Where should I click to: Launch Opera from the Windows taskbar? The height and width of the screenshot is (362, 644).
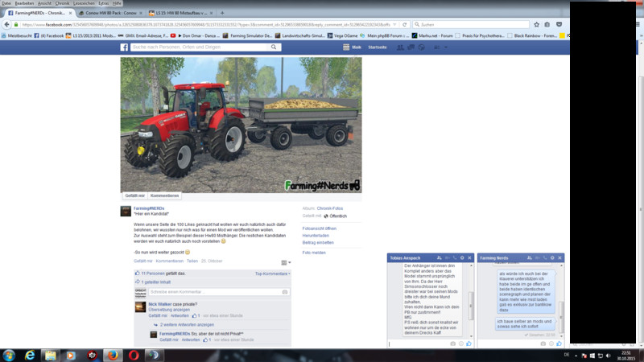(x=134, y=355)
